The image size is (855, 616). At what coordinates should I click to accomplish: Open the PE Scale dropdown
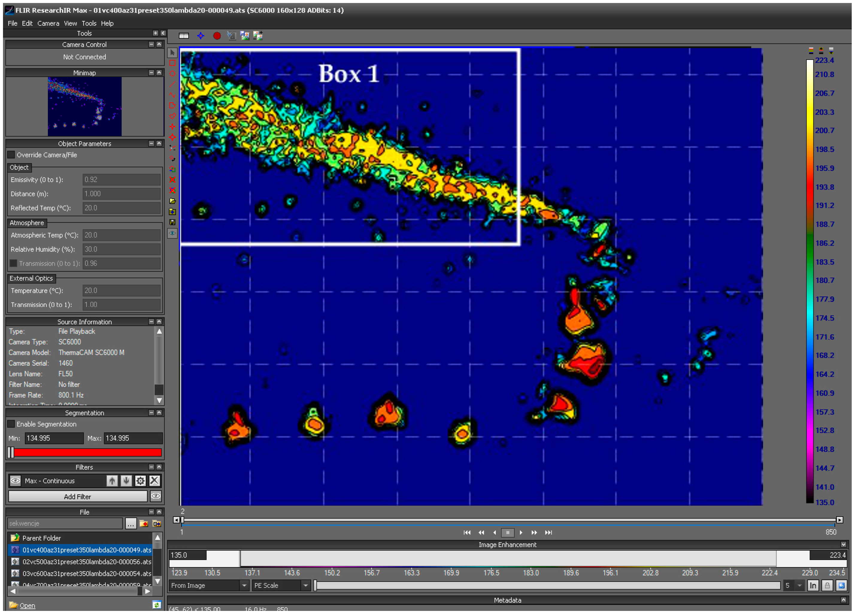pyautogui.click(x=305, y=585)
